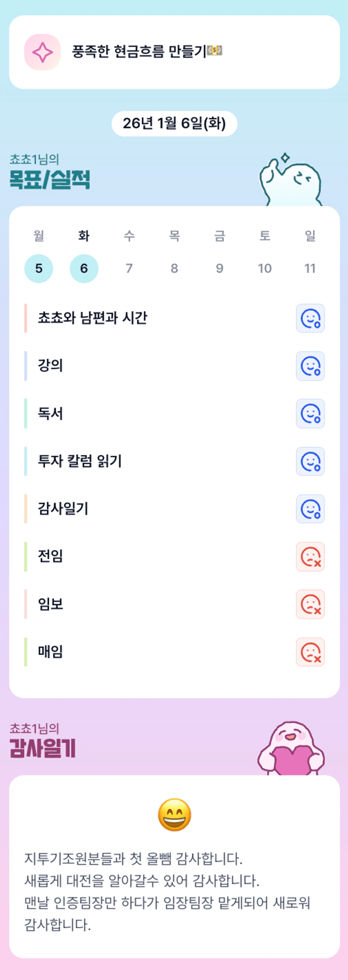Click 투자 칼럼 읽기 blue smiley icon
This screenshot has width=348, height=980.
(310, 462)
